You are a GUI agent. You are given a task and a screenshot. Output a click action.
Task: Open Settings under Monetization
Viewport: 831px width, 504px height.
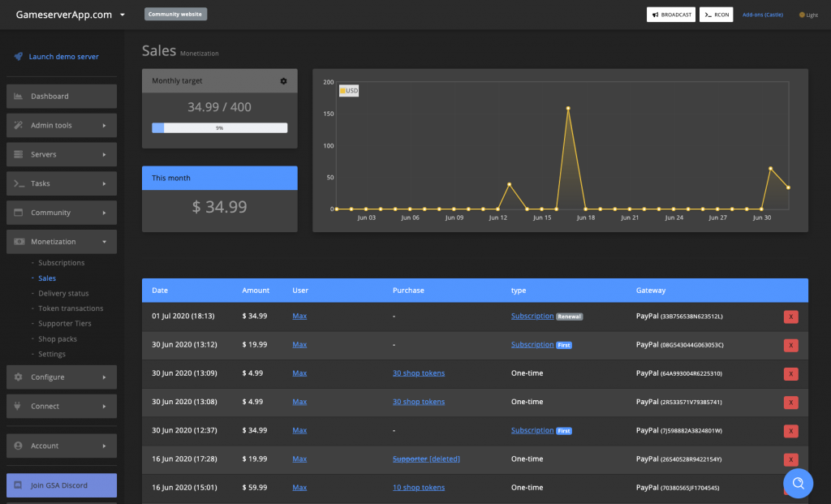pyautogui.click(x=52, y=354)
